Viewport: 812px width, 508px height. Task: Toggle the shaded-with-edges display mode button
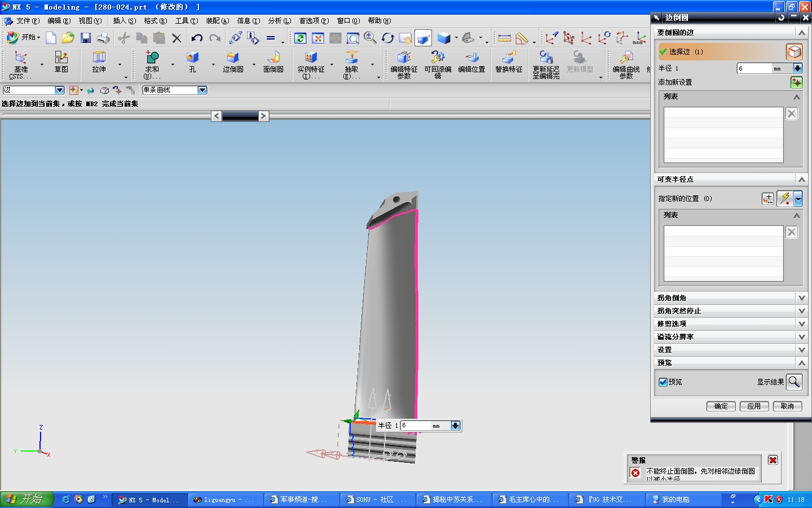click(x=423, y=38)
